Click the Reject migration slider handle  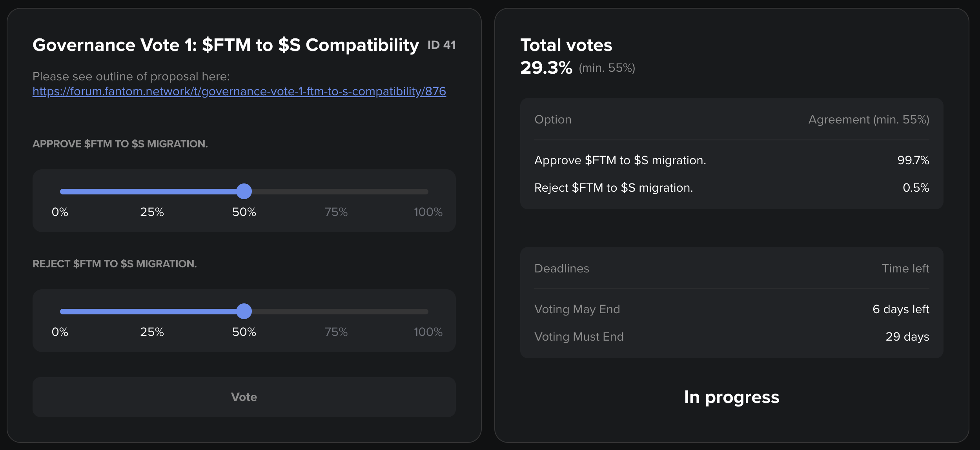244,311
